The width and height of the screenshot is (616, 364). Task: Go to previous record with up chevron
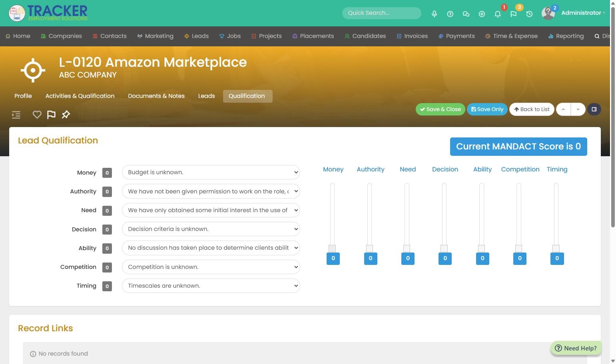[x=563, y=109]
